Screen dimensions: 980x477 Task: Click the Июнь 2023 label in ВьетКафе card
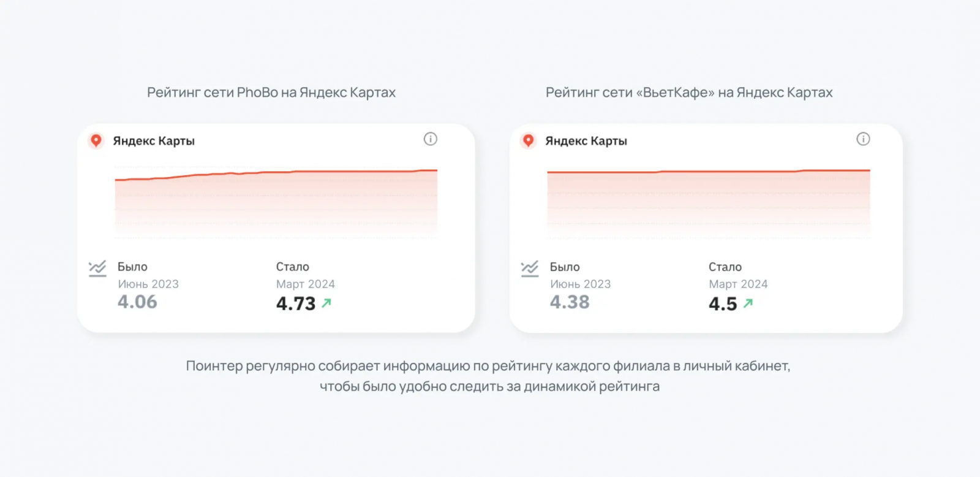581,284
